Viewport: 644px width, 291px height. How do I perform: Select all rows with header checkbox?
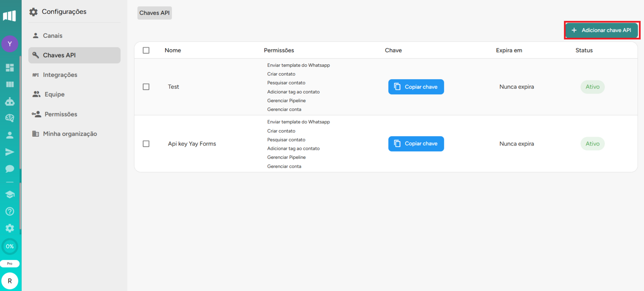(146, 50)
